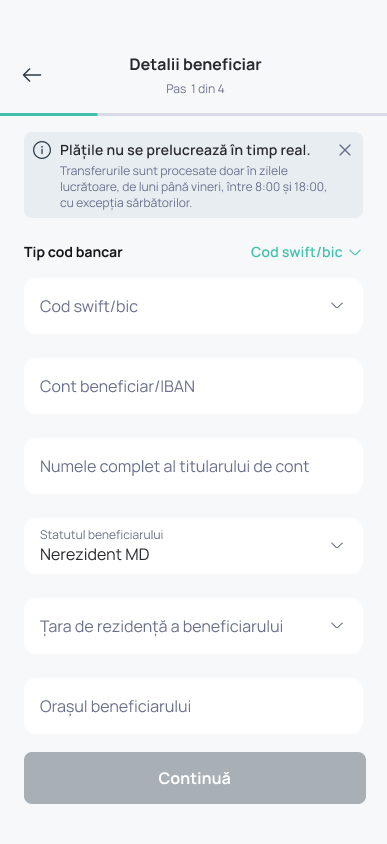Open the Statutul beneficiarului dropdown
Viewport: 387px width, 844px height.
pyautogui.click(x=193, y=546)
